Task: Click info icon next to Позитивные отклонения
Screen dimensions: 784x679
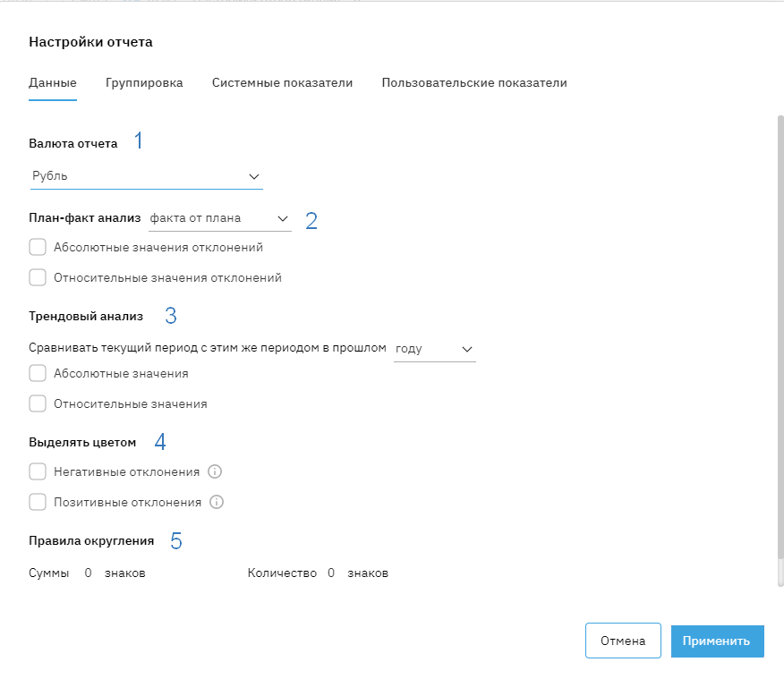Action: 216,502
